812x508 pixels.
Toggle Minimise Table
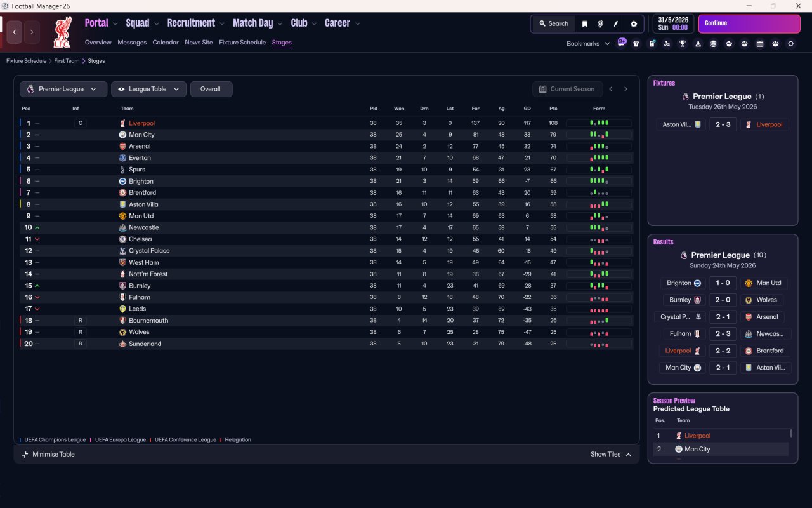point(48,454)
